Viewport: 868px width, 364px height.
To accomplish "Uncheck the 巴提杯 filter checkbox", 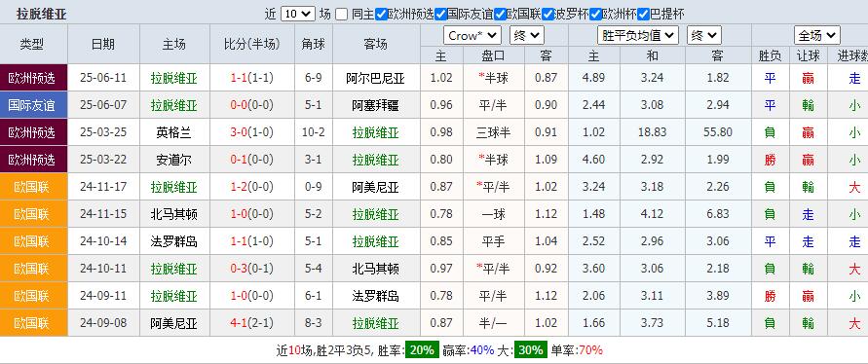I will point(643,14).
